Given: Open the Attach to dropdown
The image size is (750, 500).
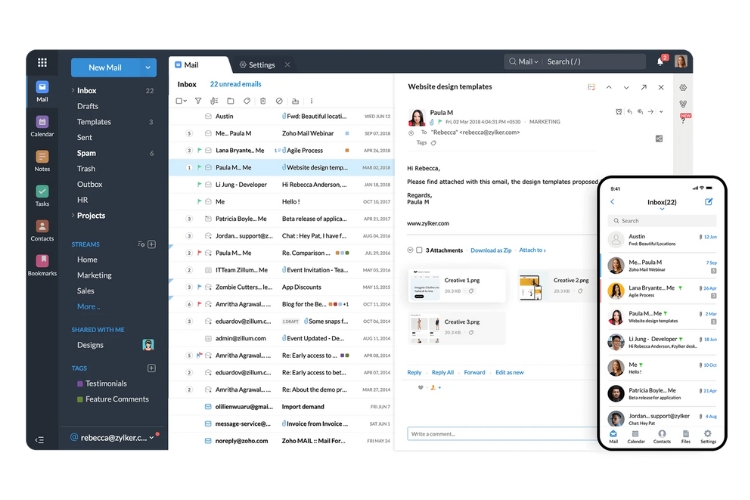Looking at the screenshot, I should coord(532,250).
